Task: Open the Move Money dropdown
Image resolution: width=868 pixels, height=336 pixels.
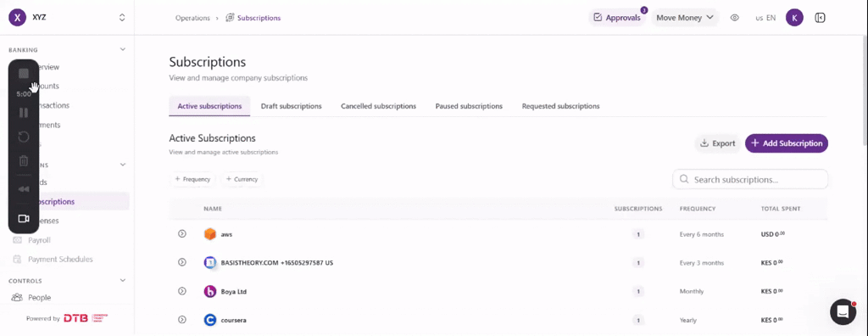Action: (x=685, y=18)
